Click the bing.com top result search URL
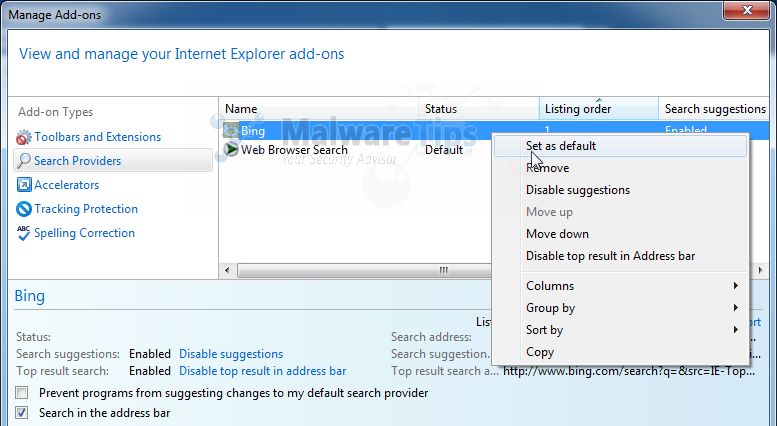This screenshot has width=777, height=426. click(629, 371)
